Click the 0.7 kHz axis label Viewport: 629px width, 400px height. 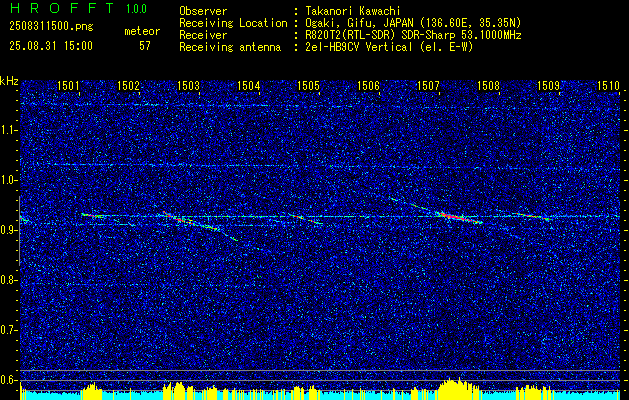pyautogui.click(x=8, y=330)
